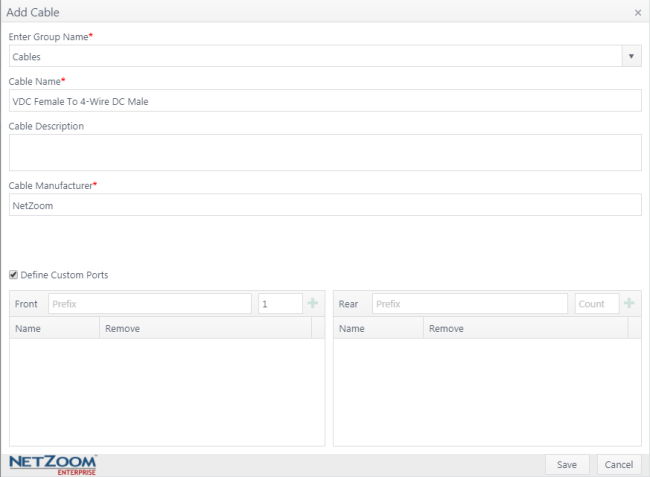Uncheck the Define Custom Ports checkbox
The width and height of the screenshot is (650, 477).
[x=13, y=275]
